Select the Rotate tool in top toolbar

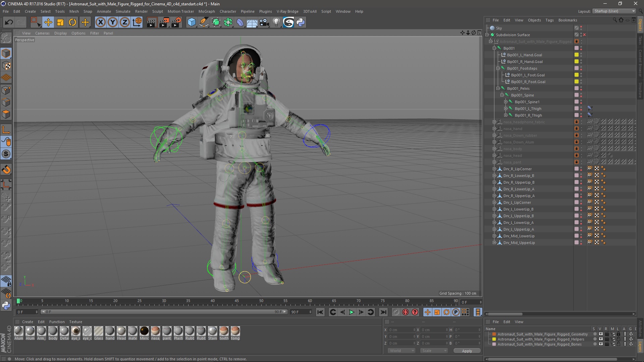[x=72, y=22]
